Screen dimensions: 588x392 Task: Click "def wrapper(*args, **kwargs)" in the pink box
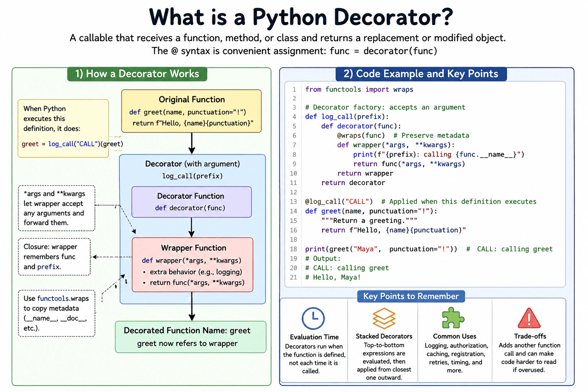coord(192,260)
